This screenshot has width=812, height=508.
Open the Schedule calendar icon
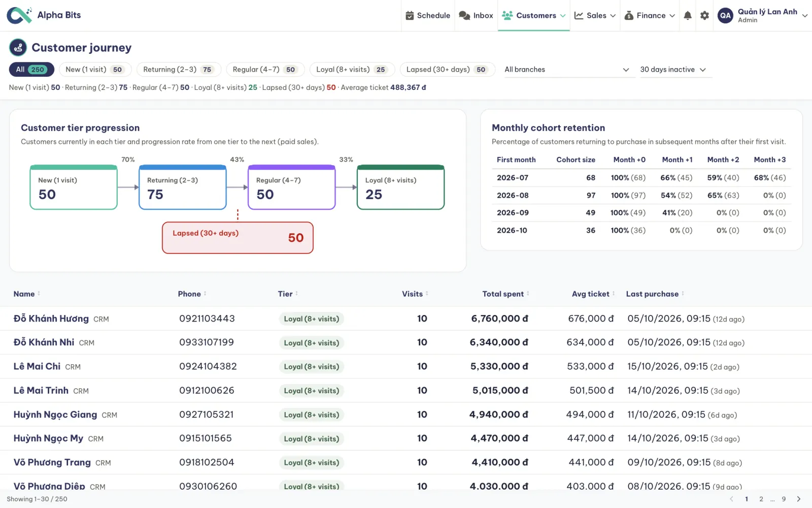point(410,16)
